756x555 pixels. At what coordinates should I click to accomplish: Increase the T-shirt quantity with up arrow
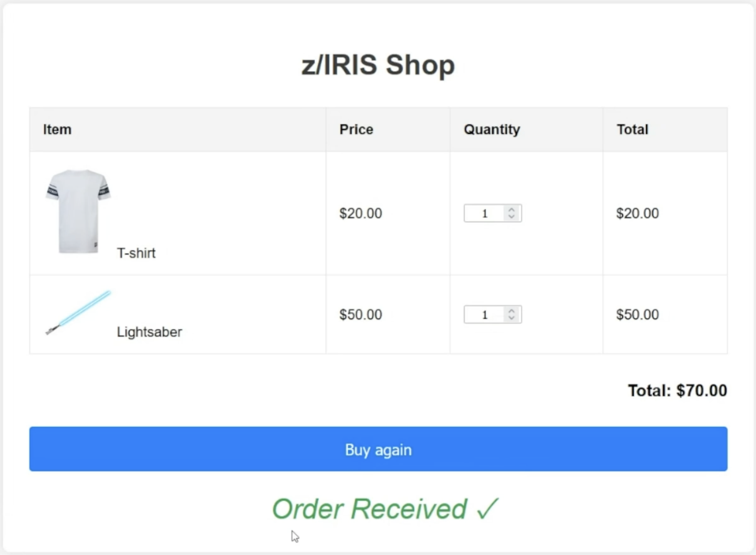tap(511, 209)
